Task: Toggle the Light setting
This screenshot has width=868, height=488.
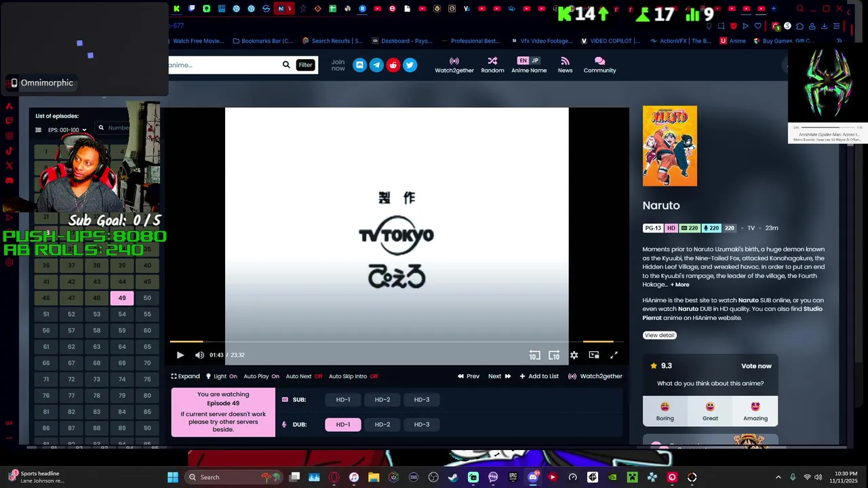Action: point(221,376)
